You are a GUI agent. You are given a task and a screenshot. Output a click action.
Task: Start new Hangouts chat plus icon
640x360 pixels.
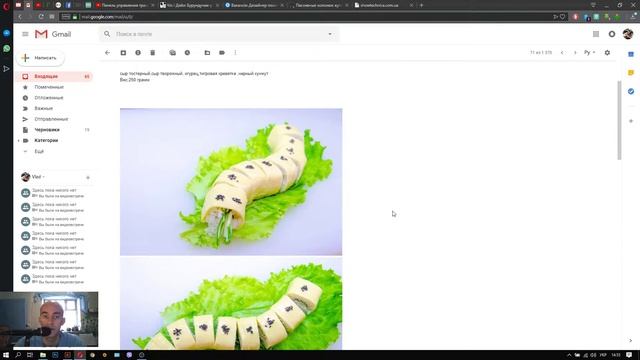pos(88,178)
